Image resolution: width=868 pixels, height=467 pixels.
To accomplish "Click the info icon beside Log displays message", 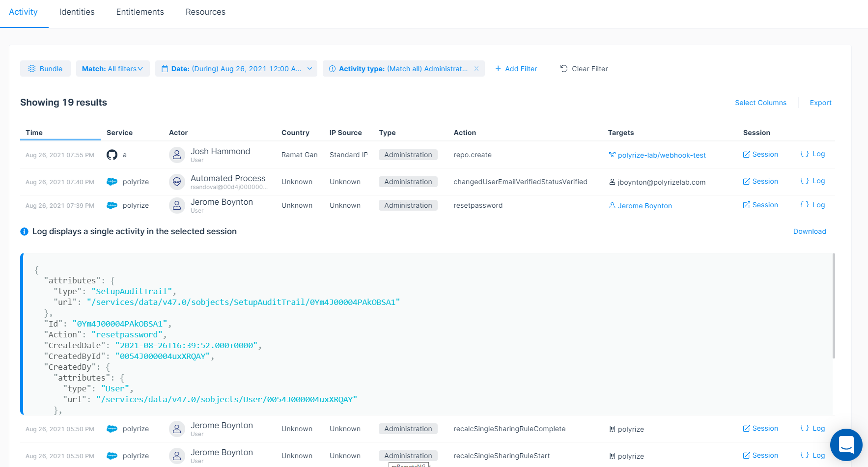I will pos(24,231).
